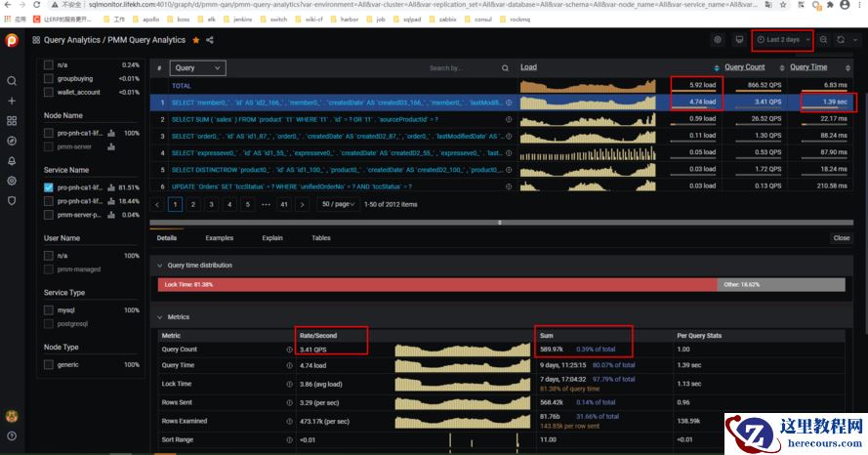Click the zoom out time range icon
Screen dimensions: 868x455
(x=823, y=40)
